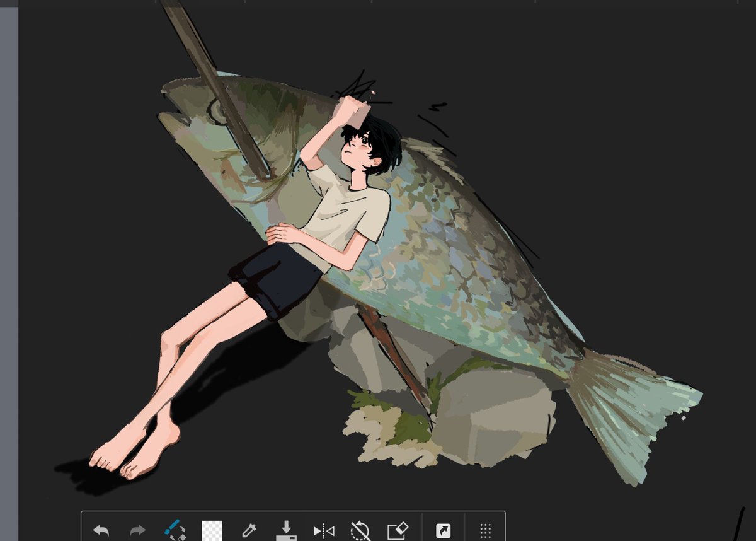Click the Save downward-arrow icon
Viewport: 756px width, 541px height.
[286, 530]
